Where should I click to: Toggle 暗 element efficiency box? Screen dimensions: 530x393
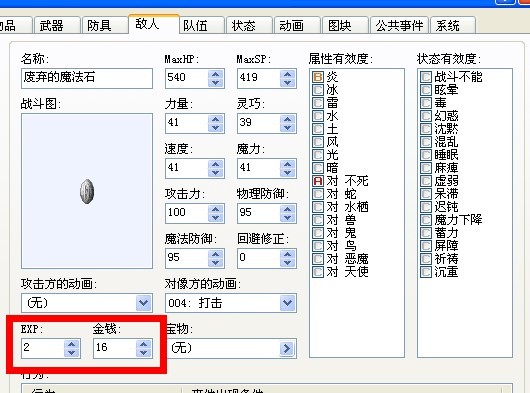click(x=318, y=168)
